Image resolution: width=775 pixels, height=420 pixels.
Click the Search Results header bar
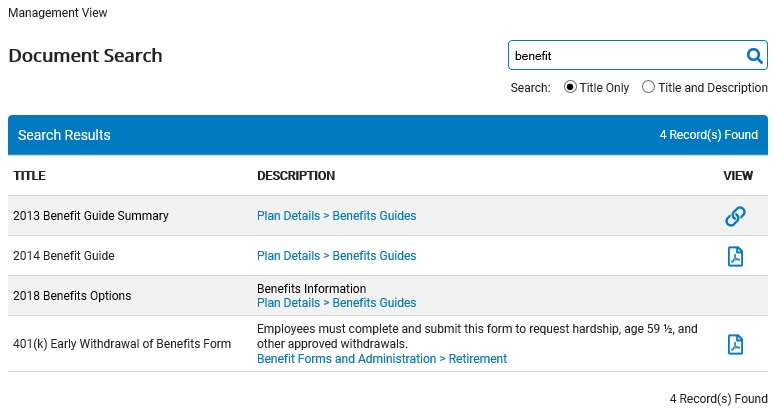point(388,135)
